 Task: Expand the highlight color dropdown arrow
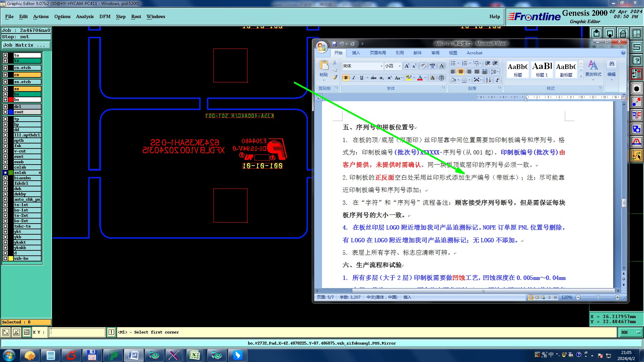tap(414, 78)
